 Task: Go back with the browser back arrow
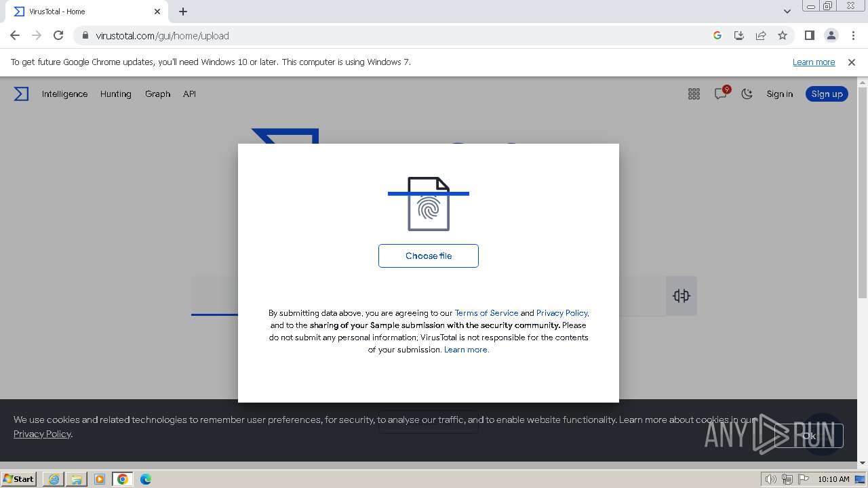click(x=15, y=35)
